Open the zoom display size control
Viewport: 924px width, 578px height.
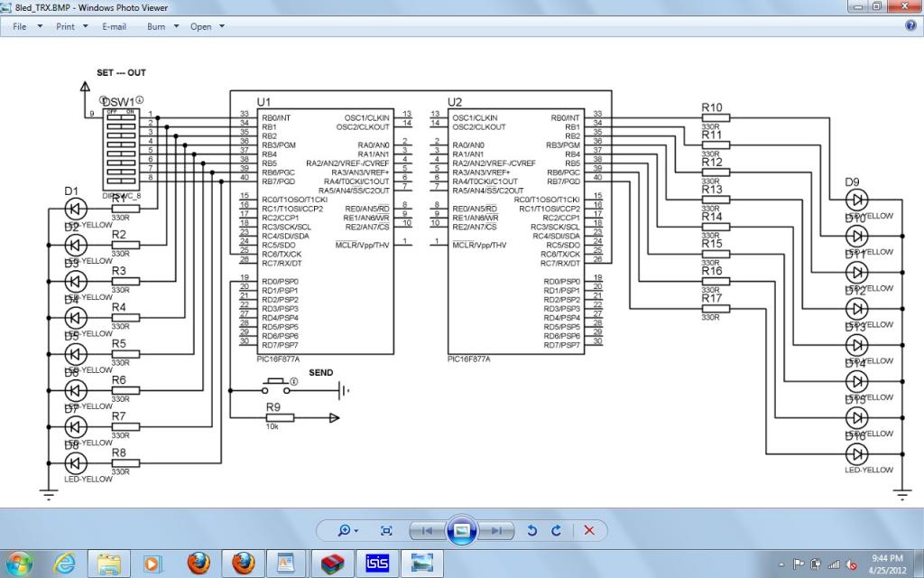click(347, 530)
